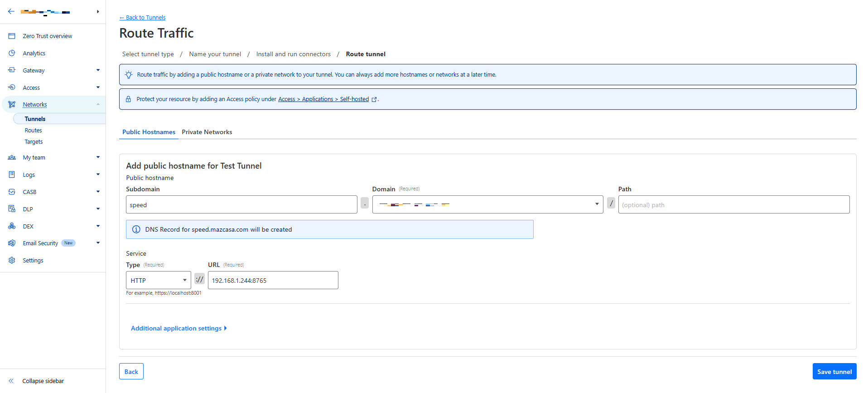
Task: Click the Name your tunnel breadcrumb step
Action: (215, 54)
